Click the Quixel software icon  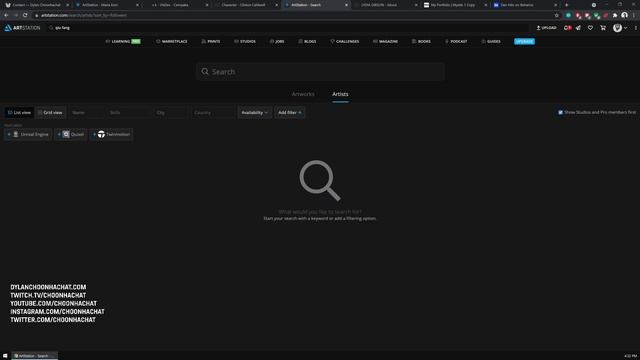point(66,134)
